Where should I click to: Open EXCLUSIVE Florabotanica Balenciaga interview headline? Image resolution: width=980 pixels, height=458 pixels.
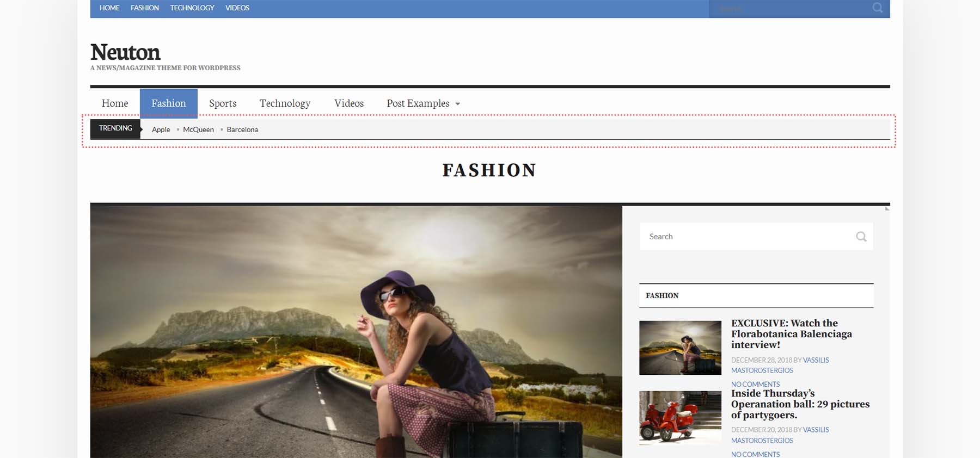[792, 334]
